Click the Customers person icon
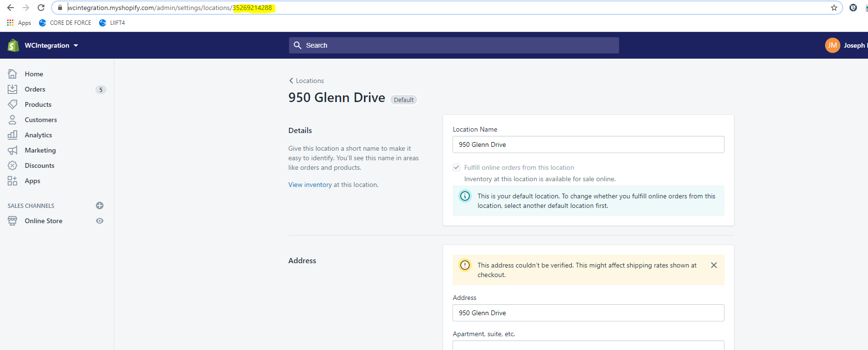Screen dimensions: 868x350 click(12, 120)
